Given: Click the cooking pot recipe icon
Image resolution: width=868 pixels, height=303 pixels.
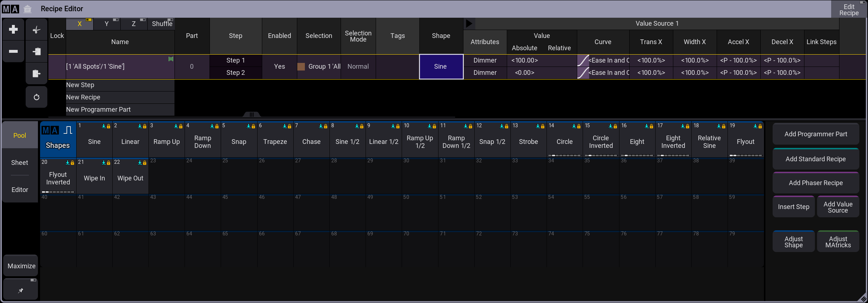Looking at the screenshot, I should (x=27, y=9).
